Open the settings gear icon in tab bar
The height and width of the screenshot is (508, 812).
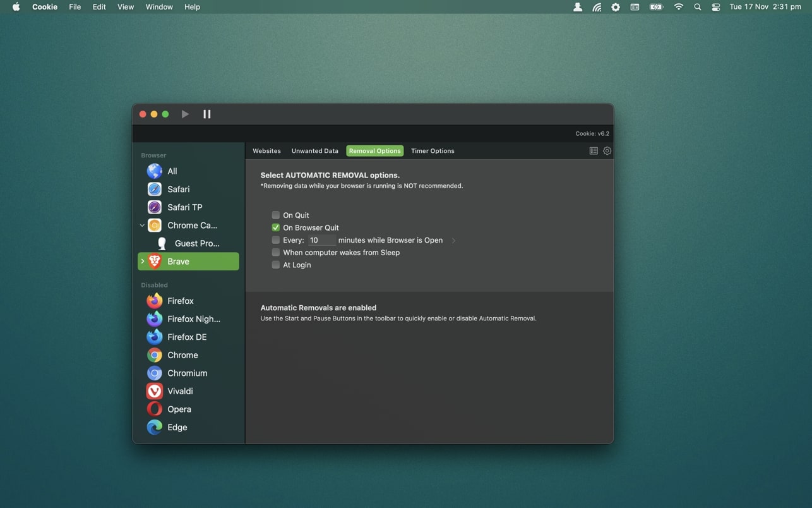click(607, 151)
